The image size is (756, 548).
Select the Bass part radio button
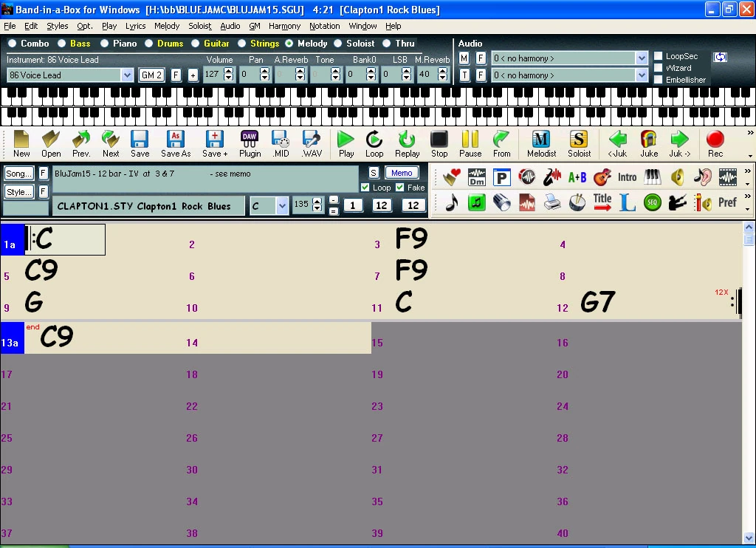pos(62,44)
